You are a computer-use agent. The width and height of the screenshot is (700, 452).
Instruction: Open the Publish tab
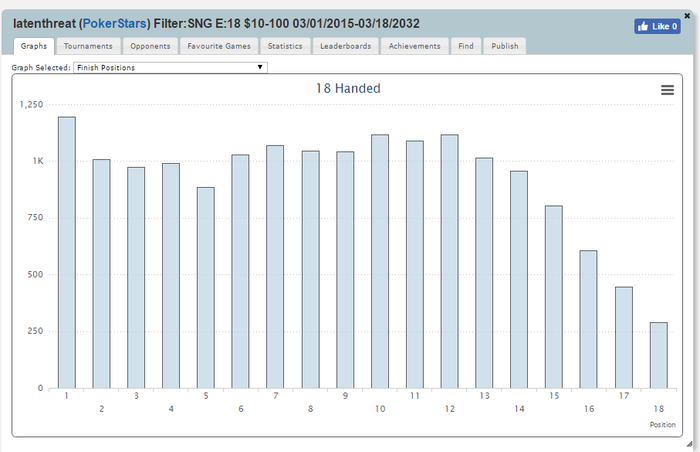pos(505,46)
